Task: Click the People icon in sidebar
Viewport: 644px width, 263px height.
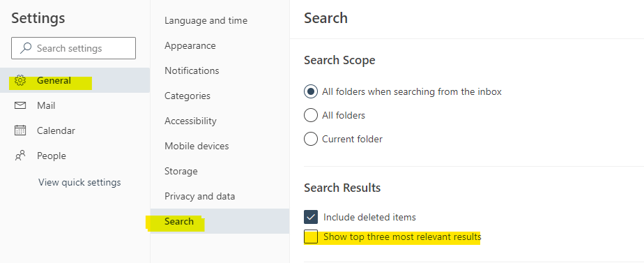Action: pos(20,156)
